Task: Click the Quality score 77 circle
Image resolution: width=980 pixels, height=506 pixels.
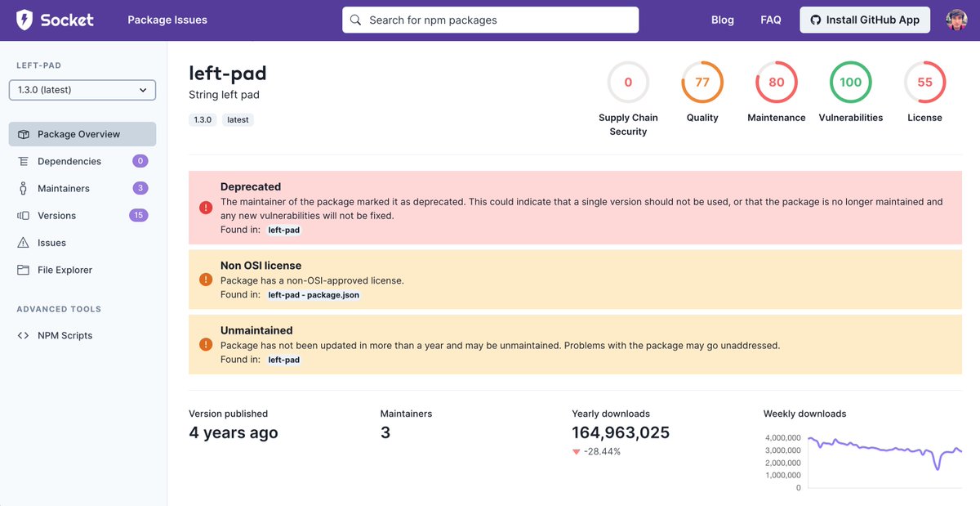Action: pyautogui.click(x=702, y=82)
